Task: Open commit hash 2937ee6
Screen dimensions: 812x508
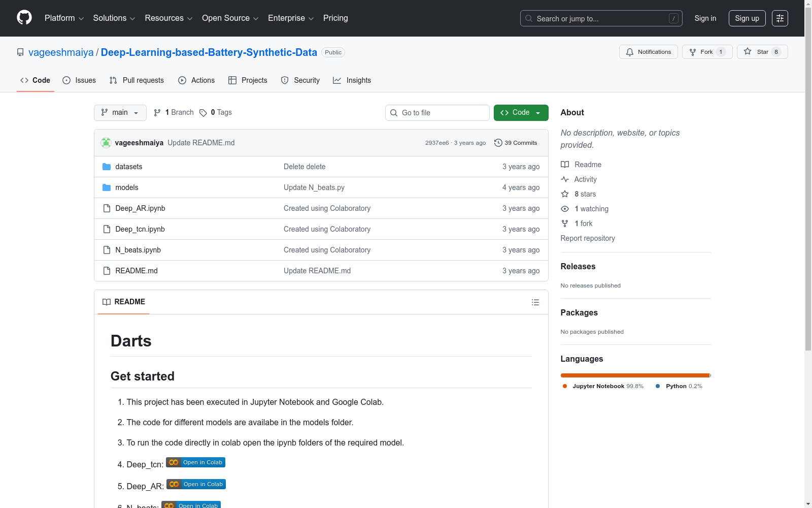Action: [x=437, y=143]
